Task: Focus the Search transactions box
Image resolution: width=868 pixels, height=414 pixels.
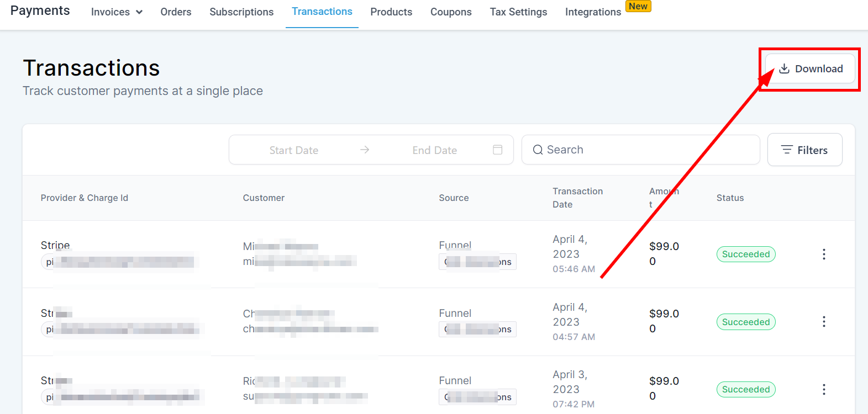Action: tap(646, 150)
